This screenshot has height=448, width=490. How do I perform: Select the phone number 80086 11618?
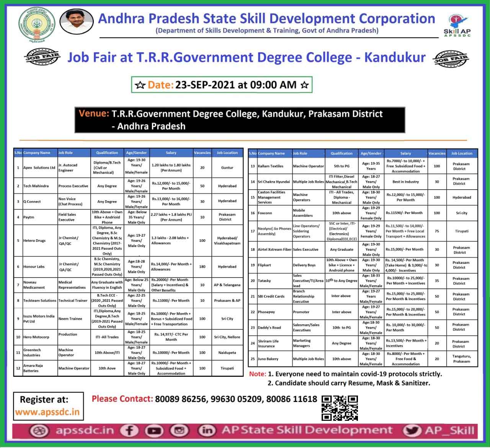click(x=292, y=399)
